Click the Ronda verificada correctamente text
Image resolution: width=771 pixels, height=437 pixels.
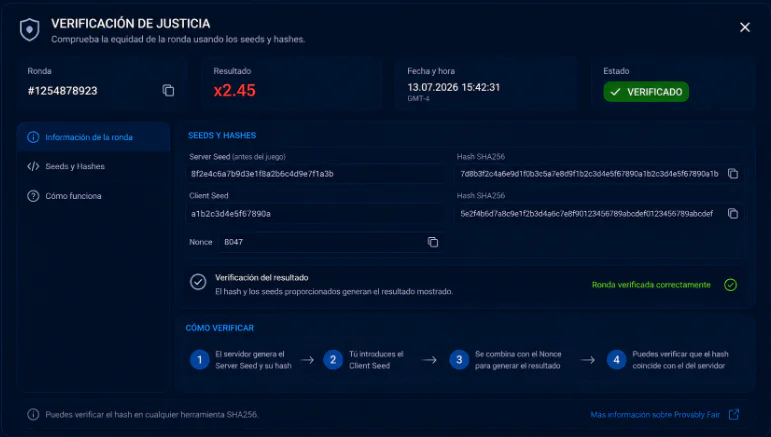[x=651, y=285]
